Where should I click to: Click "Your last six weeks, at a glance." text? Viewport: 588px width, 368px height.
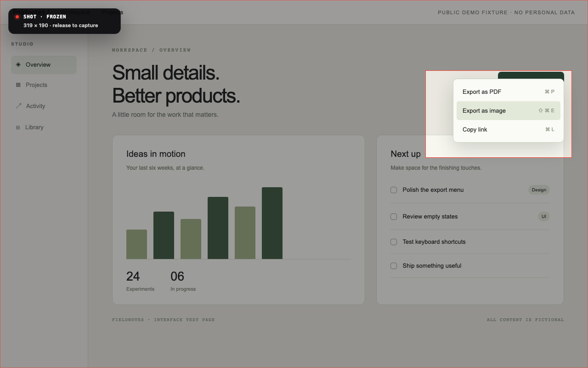click(165, 168)
